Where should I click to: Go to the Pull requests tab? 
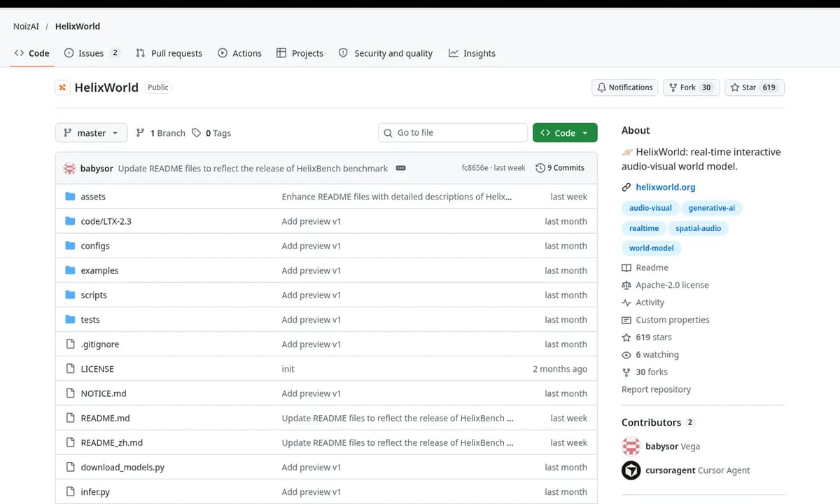(x=169, y=53)
